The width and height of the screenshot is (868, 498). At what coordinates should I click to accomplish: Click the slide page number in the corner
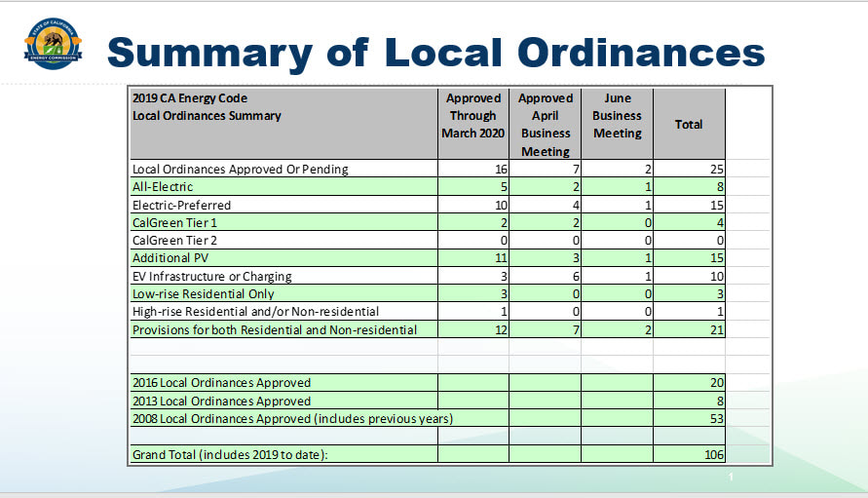[730, 478]
